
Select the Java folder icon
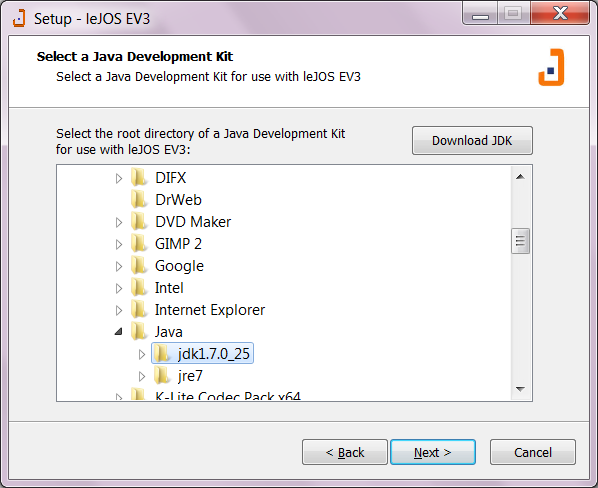pos(138,331)
